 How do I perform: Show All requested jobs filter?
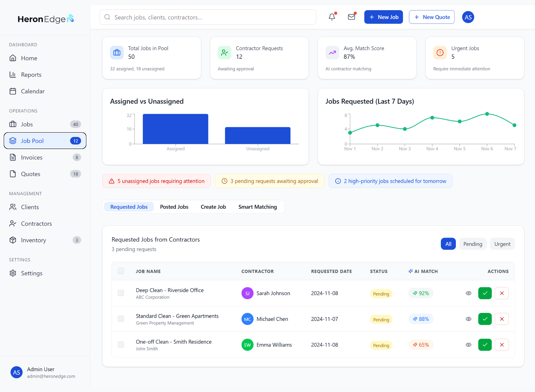click(x=448, y=244)
